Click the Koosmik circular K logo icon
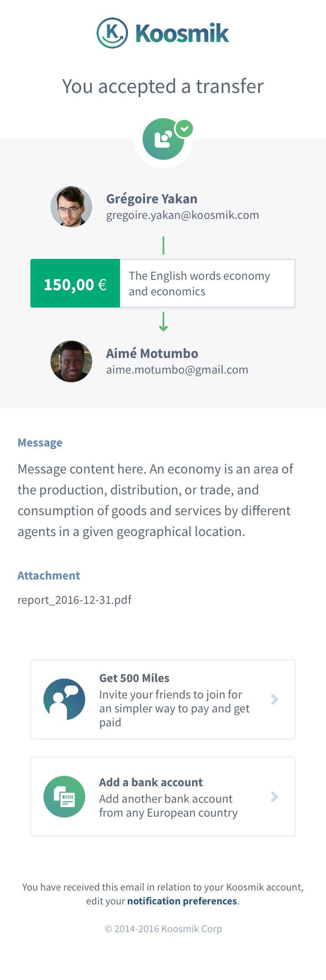The image size is (326, 980). [x=112, y=33]
